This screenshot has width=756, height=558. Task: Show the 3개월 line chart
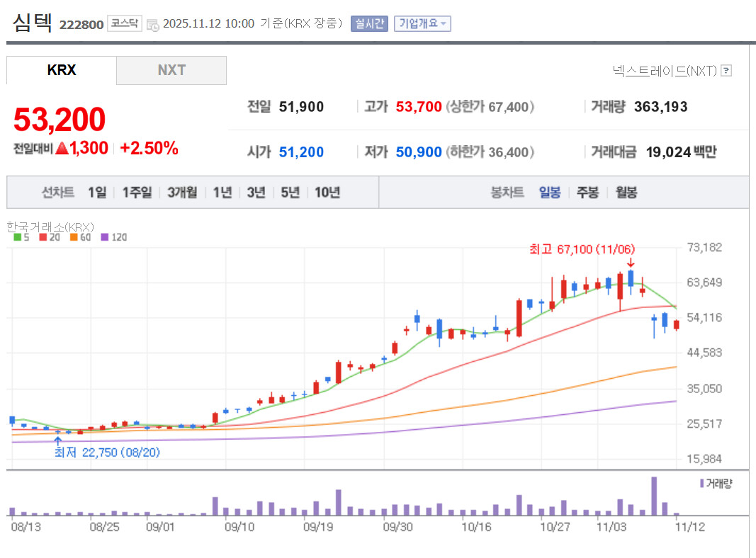pyautogui.click(x=182, y=193)
